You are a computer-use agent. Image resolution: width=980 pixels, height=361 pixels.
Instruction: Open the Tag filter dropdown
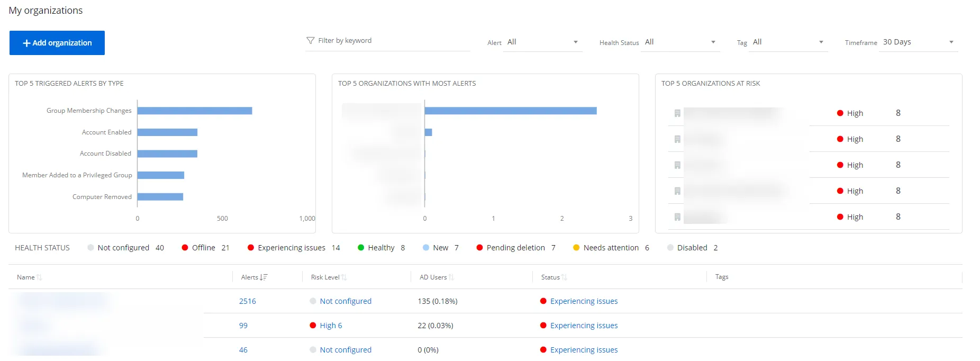click(788, 42)
